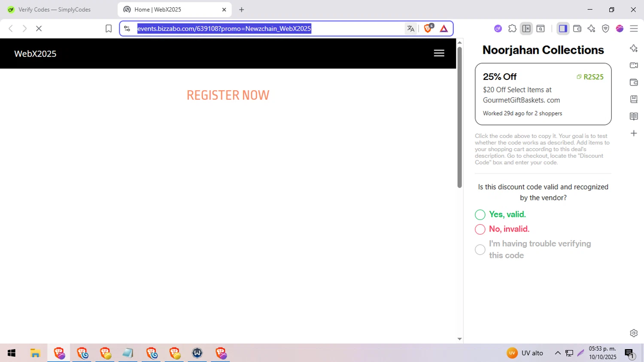
Task: Open Brave Rewards triangle icon
Action: point(444,28)
